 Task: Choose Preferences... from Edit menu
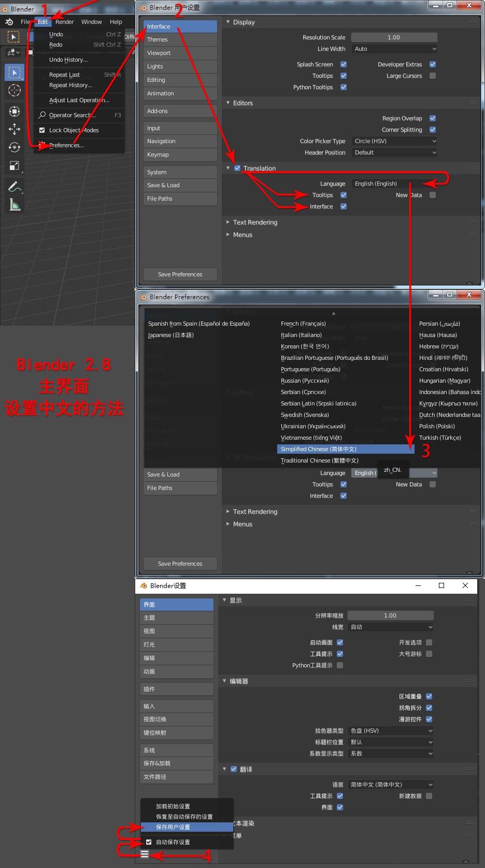(80, 145)
